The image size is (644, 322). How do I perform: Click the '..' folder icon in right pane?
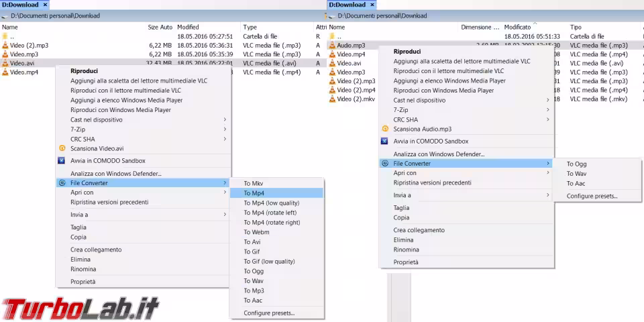[332, 36]
